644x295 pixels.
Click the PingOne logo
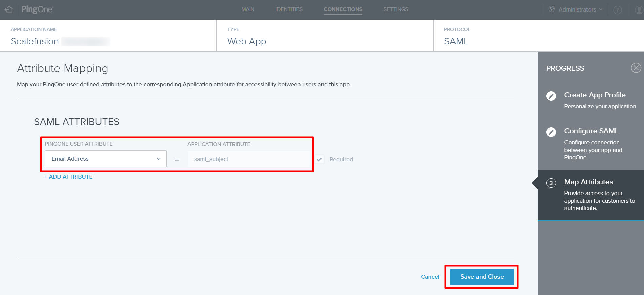coord(37,9)
